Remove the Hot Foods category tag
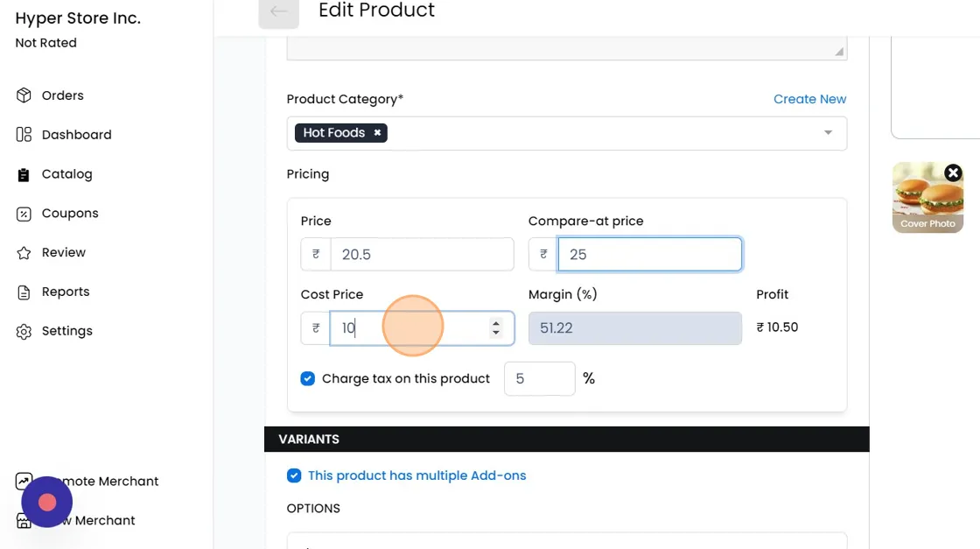This screenshot has height=549, width=980. [x=378, y=133]
